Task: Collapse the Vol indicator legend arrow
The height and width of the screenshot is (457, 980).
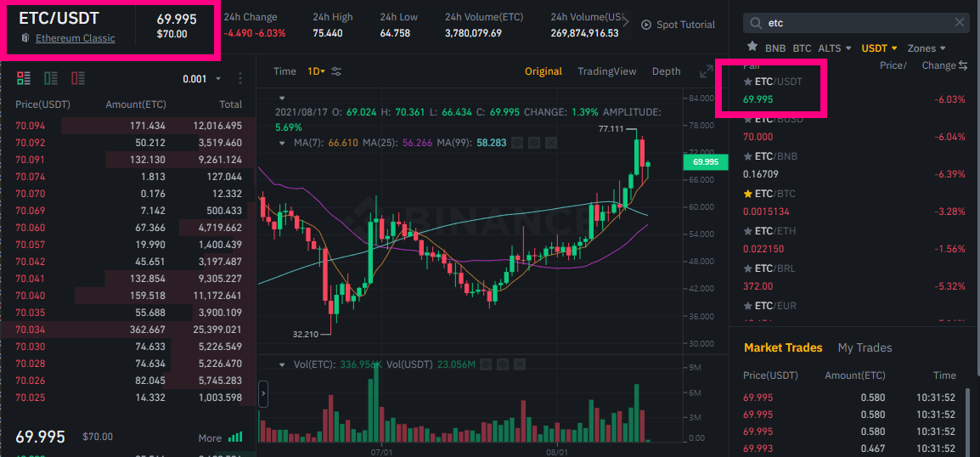Action: click(x=283, y=364)
